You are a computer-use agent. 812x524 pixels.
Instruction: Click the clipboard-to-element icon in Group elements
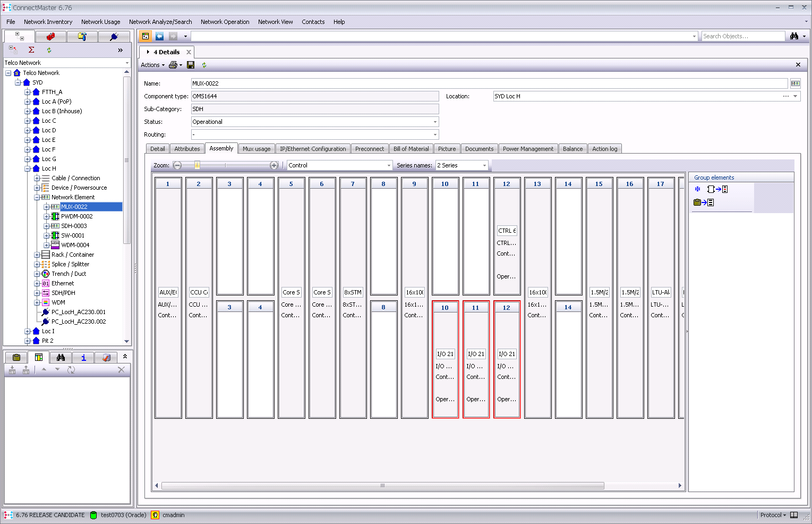[x=704, y=202]
